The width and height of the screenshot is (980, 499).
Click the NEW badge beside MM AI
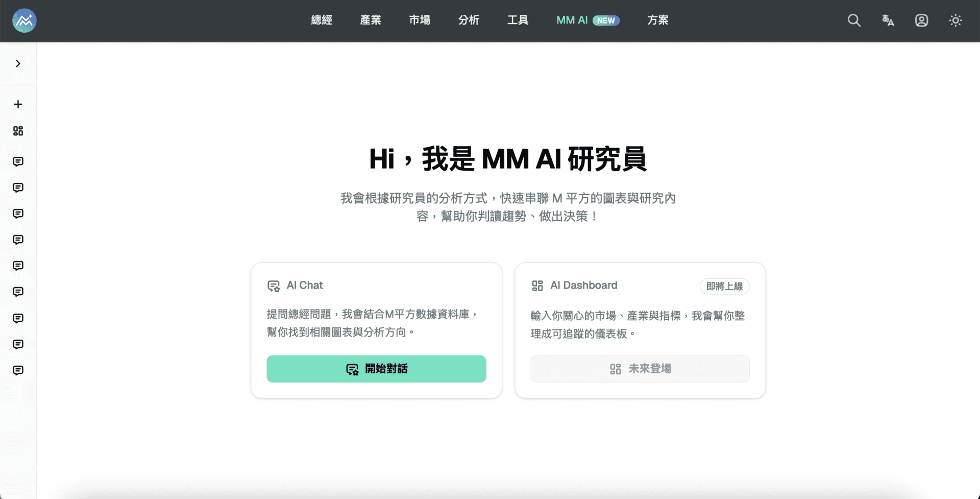[606, 20]
